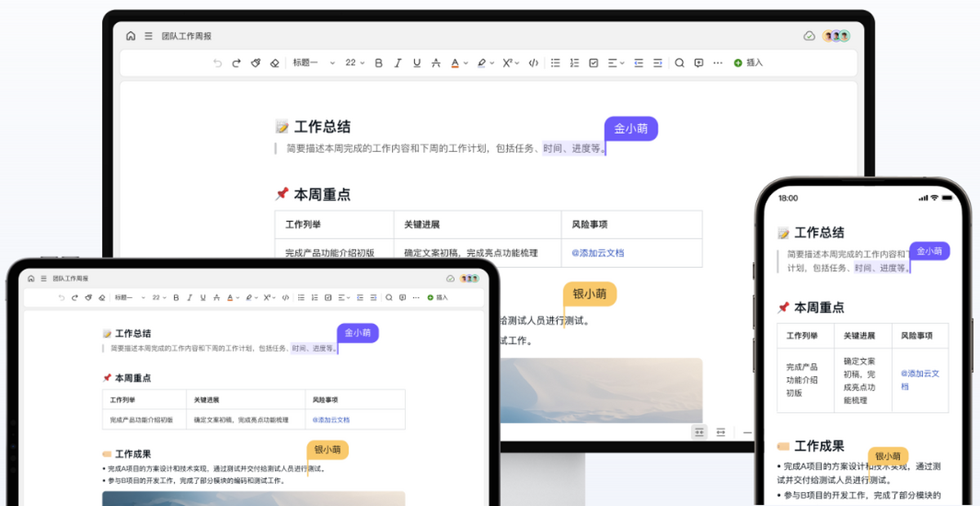This screenshot has height=506, width=980.
Task: Click the @添加云文档 link on the phone
Action: 920,379
